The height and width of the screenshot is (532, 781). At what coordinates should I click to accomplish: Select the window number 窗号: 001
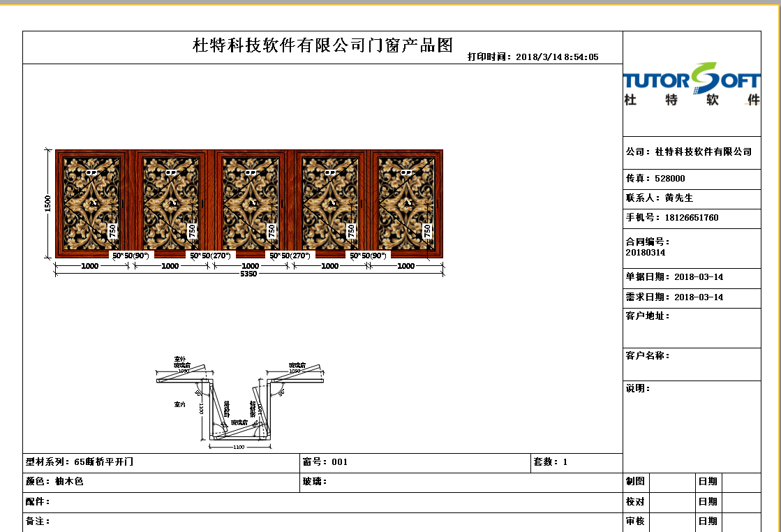325,461
